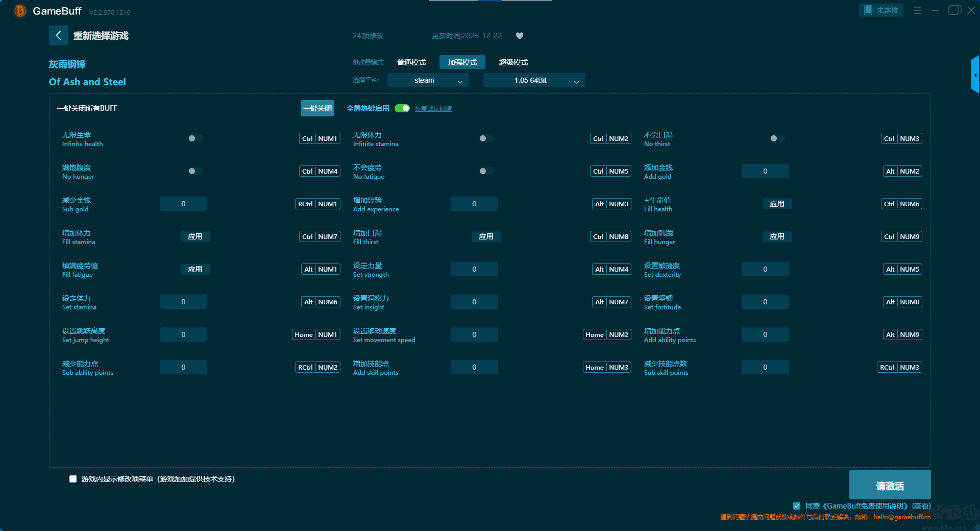Turn off global hotkey toggle
Viewport: 980px width, 531px height.
[402, 108]
